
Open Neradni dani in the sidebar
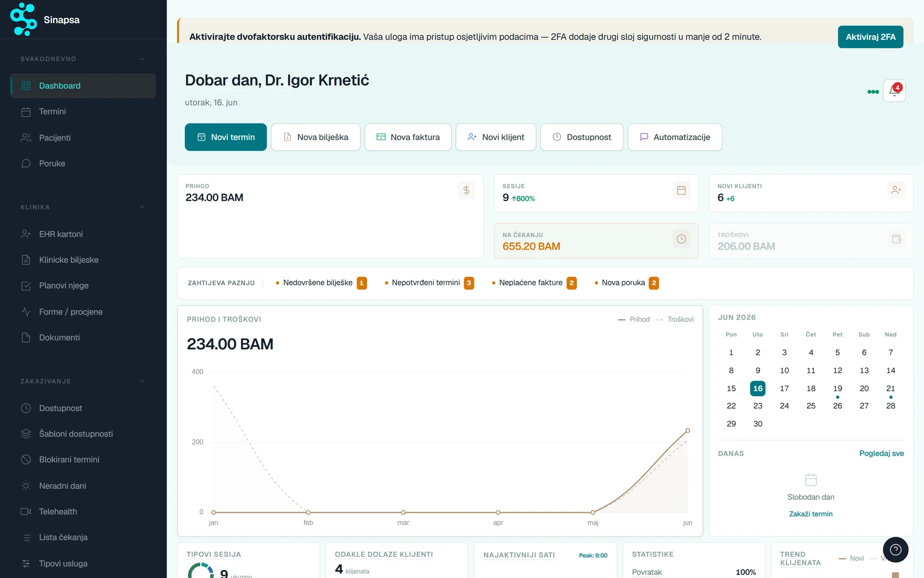pyautogui.click(x=83, y=486)
